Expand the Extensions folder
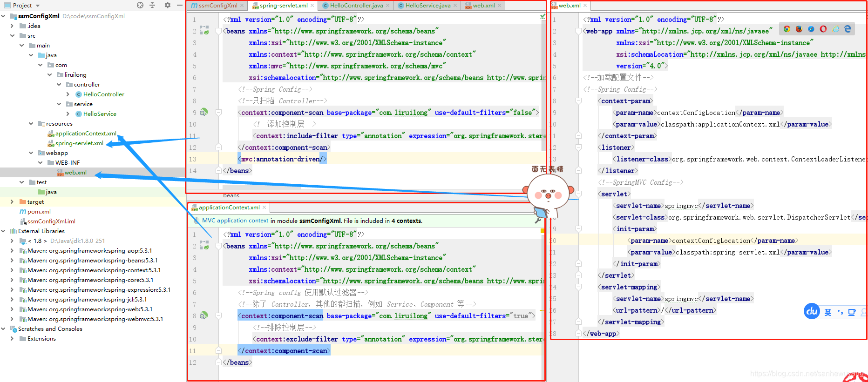This screenshot has width=868, height=382. pyautogui.click(x=12, y=339)
